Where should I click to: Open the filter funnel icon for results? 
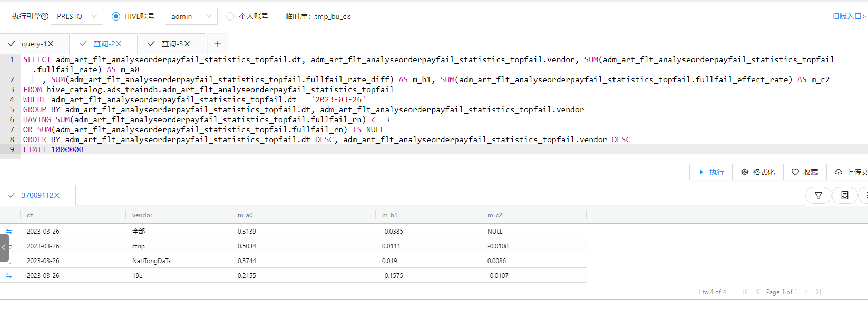coord(818,195)
